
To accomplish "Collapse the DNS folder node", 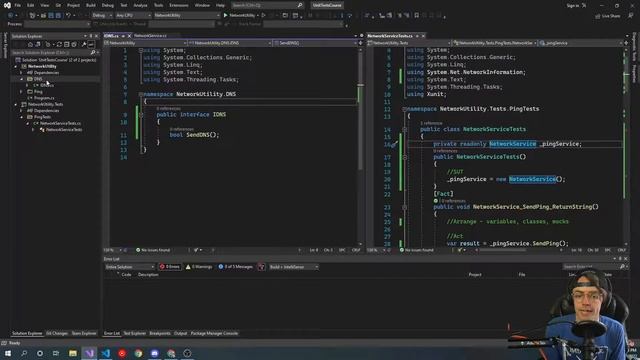I will 22,79.
